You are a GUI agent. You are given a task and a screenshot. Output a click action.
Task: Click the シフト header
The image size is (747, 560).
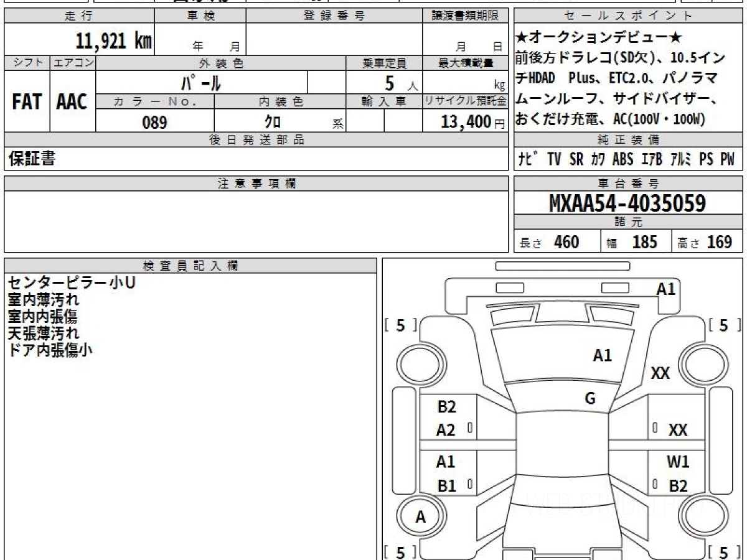coord(27,63)
